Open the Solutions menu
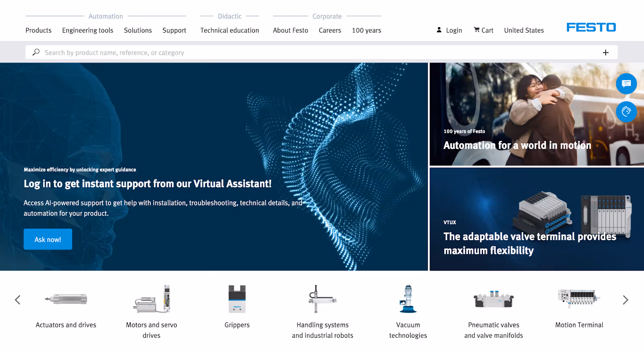This screenshot has height=351, width=644. (138, 31)
